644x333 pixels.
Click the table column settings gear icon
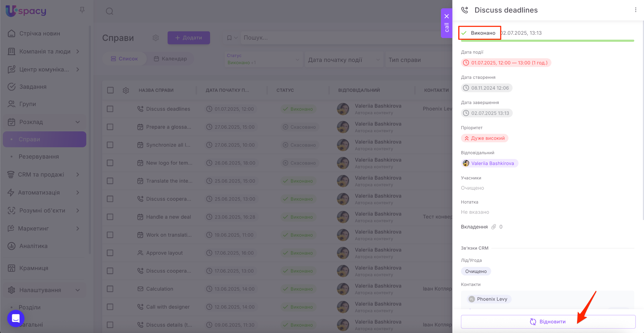coord(126,90)
